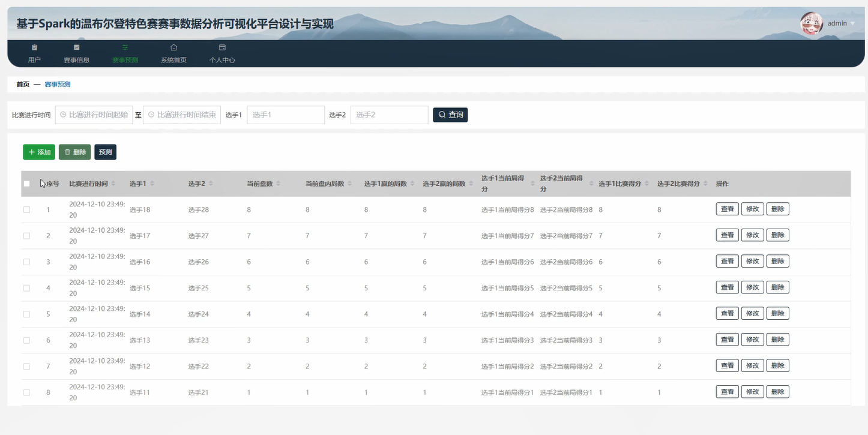
Task: Click 查看 in the 选手16 row
Action: click(728, 261)
